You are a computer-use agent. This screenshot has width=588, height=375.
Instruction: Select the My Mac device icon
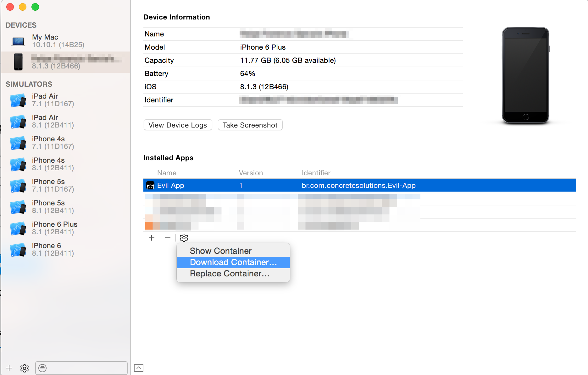18,41
